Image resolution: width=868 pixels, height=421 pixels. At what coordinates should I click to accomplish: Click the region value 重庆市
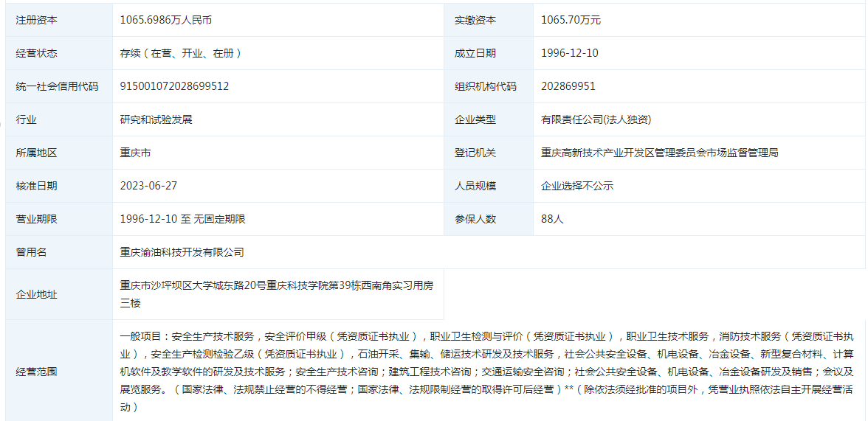(x=136, y=153)
